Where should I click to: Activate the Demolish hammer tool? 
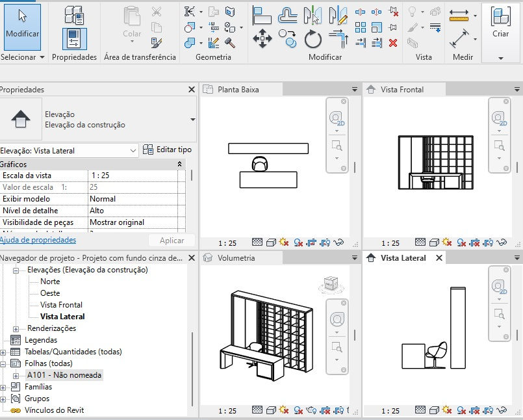(x=230, y=43)
